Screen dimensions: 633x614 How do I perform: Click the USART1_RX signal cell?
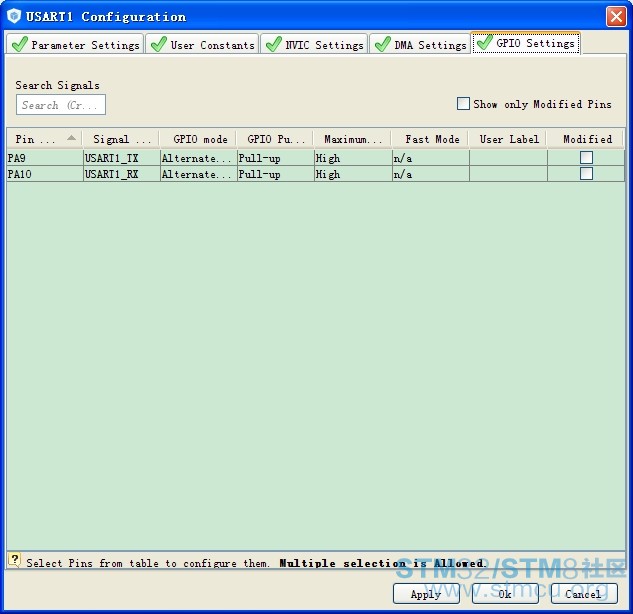click(121, 174)
